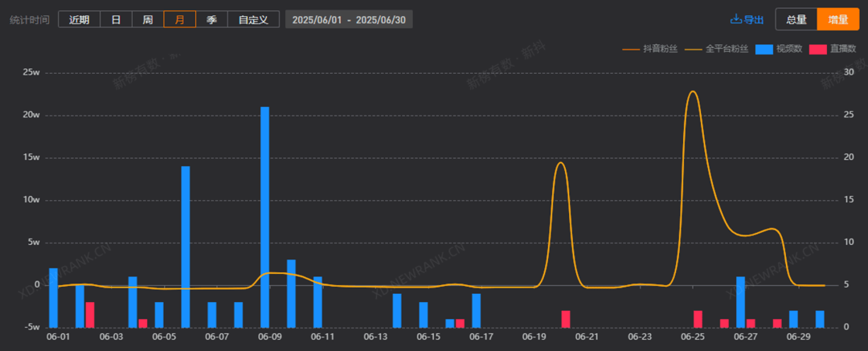The width and height of the screenshot is (868, 351).
Task: Click the export download icon
Action: coord(735,19)
